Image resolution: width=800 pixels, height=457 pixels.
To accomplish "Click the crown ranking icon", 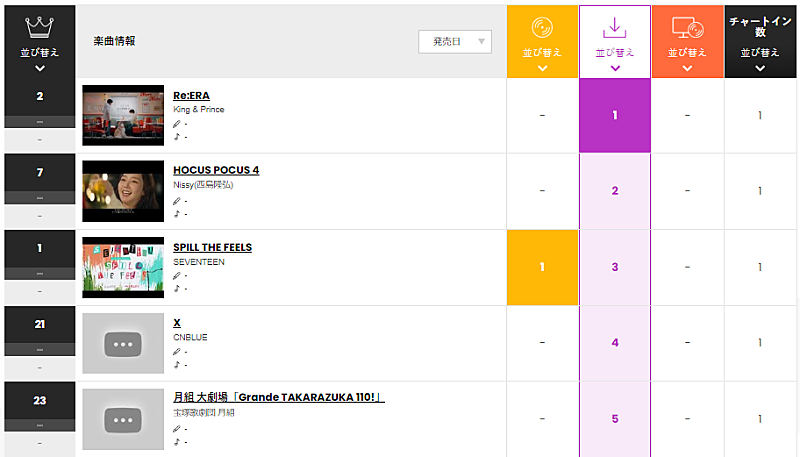I will point(39,26).
